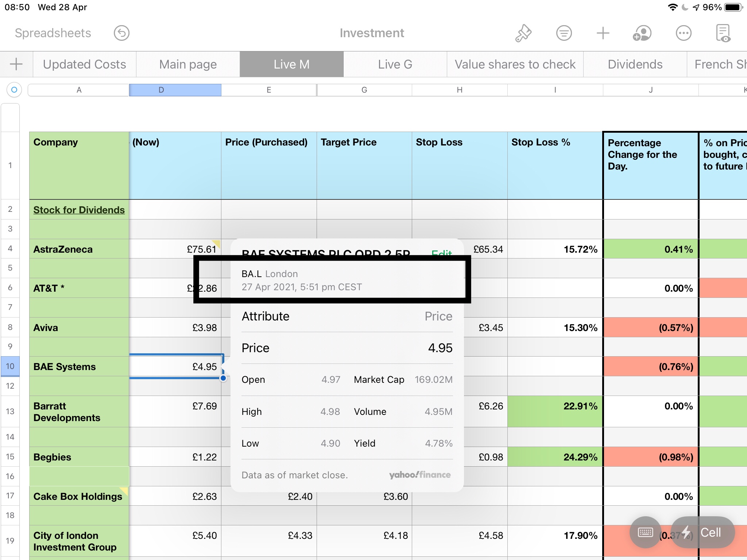Open the More options ellipsis icon
This screenshot has width=747, height=560.
(683, 33)
